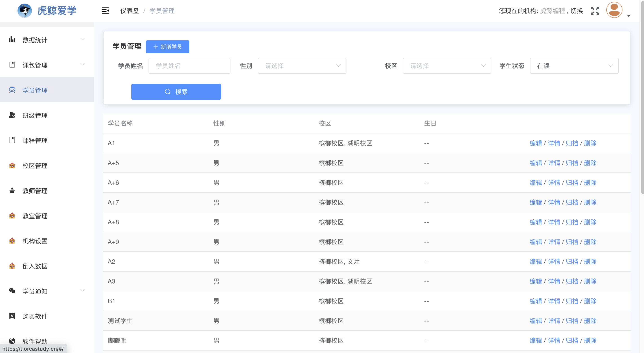The width and height of the screenshot is (644, 353).
Task: Click the 学员管理 breadcrumb text
Action: pyautogui.click(x=162, y=11)
